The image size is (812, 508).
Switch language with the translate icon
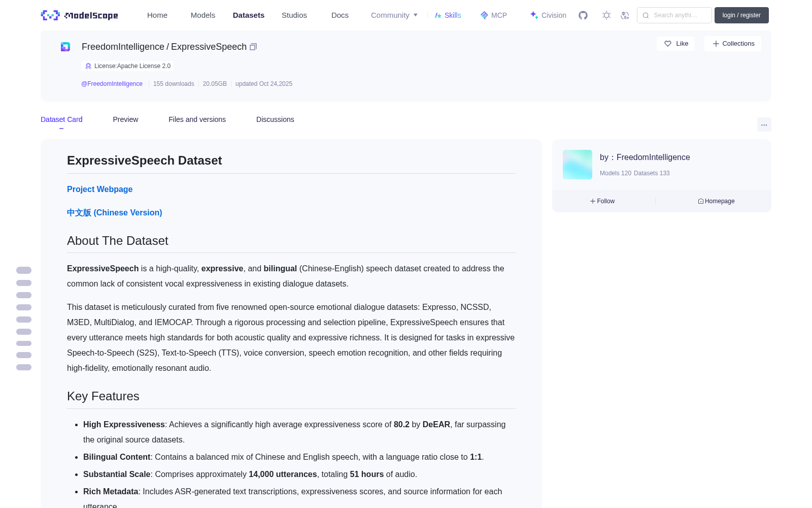click(x=625, y=15)
